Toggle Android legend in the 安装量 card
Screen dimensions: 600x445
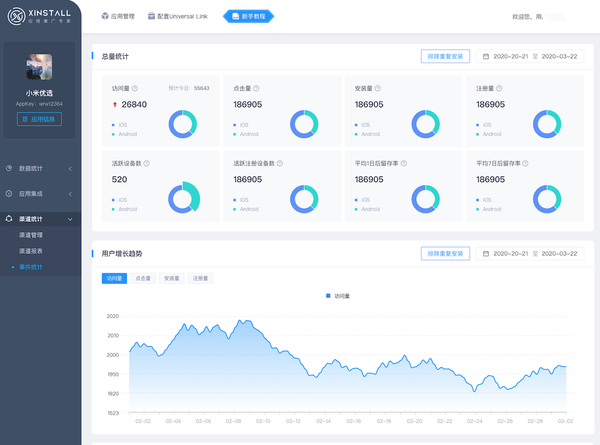[367, 134]
